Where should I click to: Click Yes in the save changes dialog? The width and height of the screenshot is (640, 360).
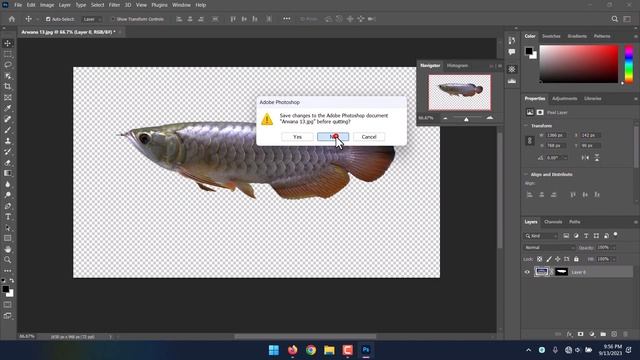298,137
